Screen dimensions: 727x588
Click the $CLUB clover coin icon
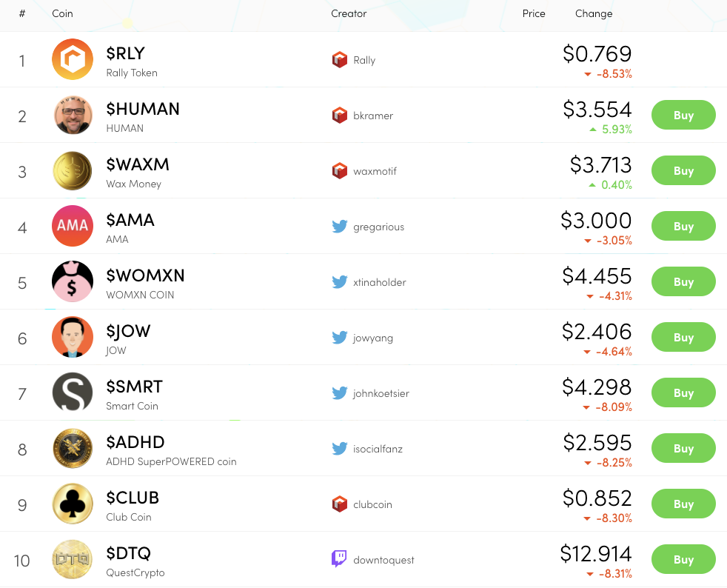[x=73, y=504]
